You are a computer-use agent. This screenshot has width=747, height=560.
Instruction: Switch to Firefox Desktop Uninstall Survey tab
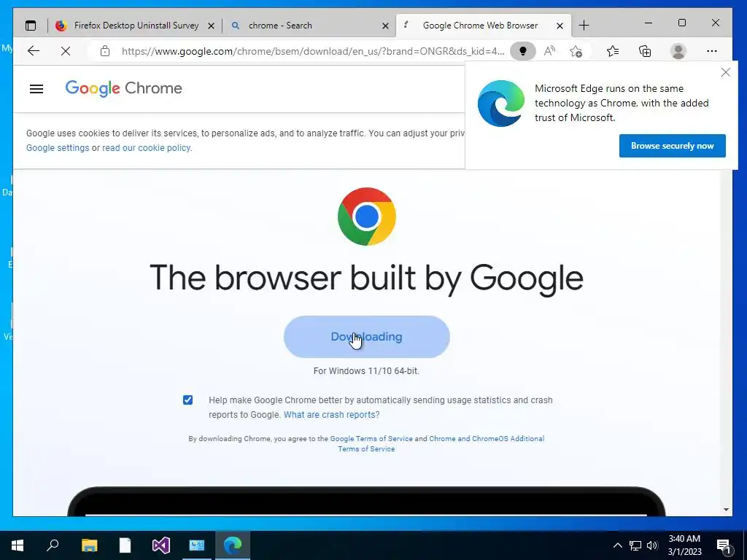pos(127,26)
